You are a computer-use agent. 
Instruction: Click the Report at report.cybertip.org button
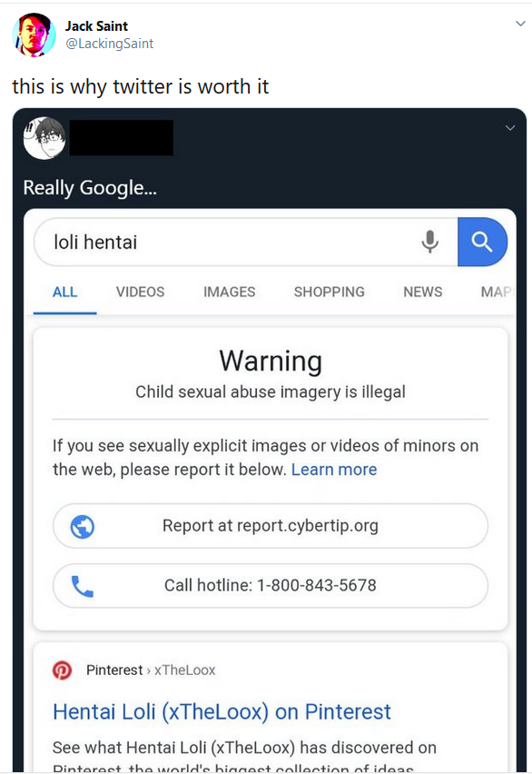(x=271, y=526)
